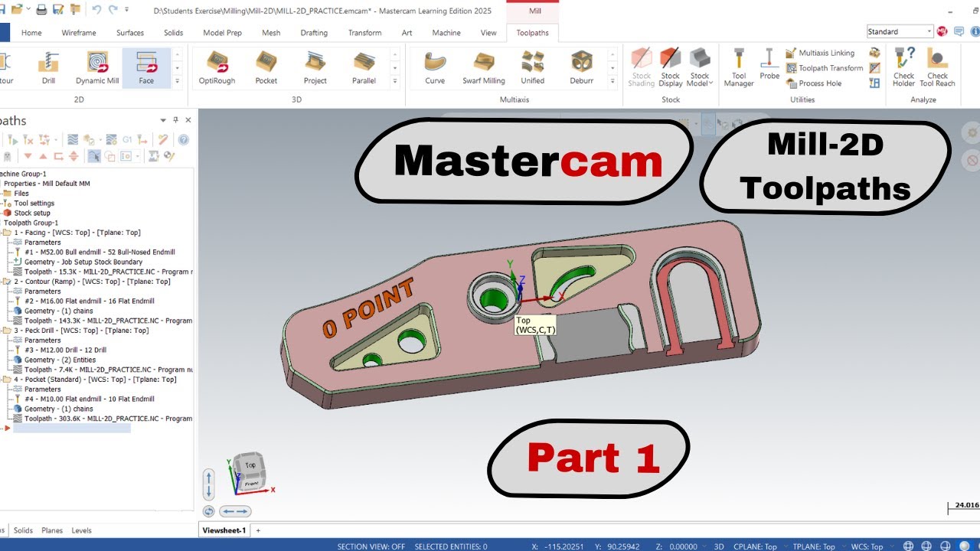This screenshot has height=551, width=980.
Task: Run Check Tool Reach
Action: tap(937, 67)
